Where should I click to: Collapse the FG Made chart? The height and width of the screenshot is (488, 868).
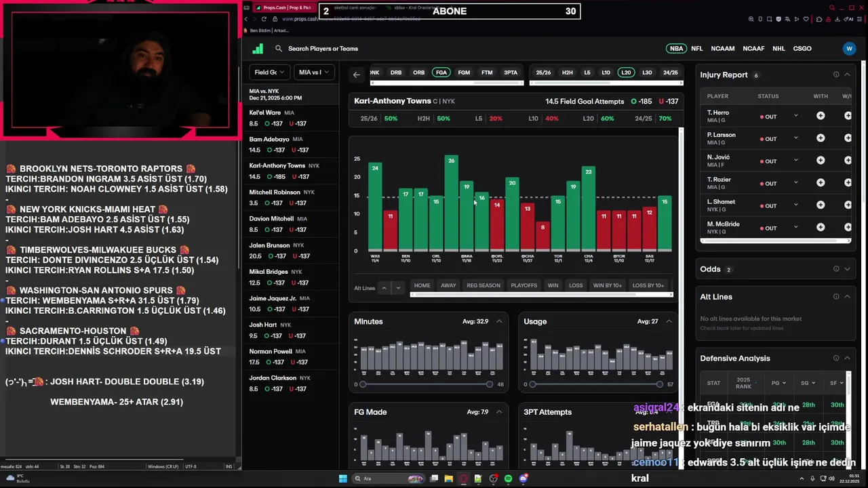pyautogui.click(x=499, y=412)
